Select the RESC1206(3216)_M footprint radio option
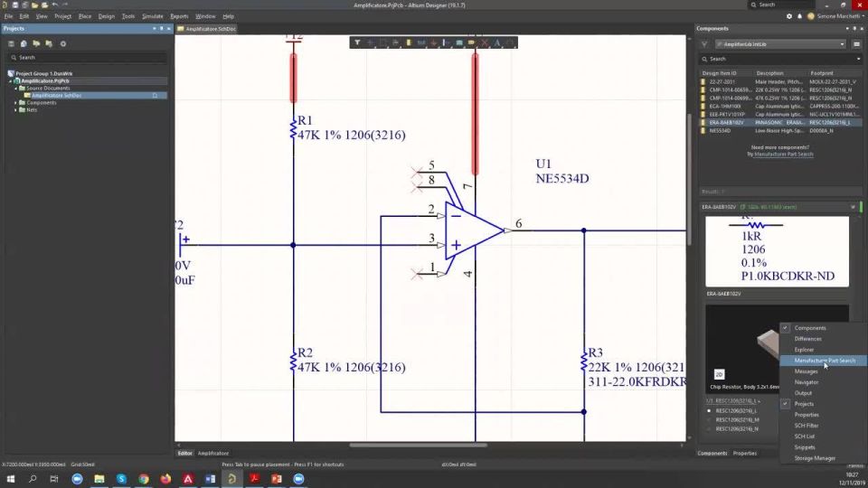The height and width of the screenshot is (488, 868). (x=709, y=420)
